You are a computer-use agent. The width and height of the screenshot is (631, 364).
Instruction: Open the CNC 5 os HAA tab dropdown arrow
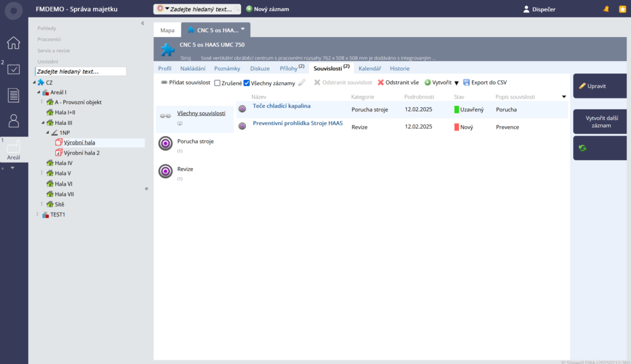pos(243,29)
